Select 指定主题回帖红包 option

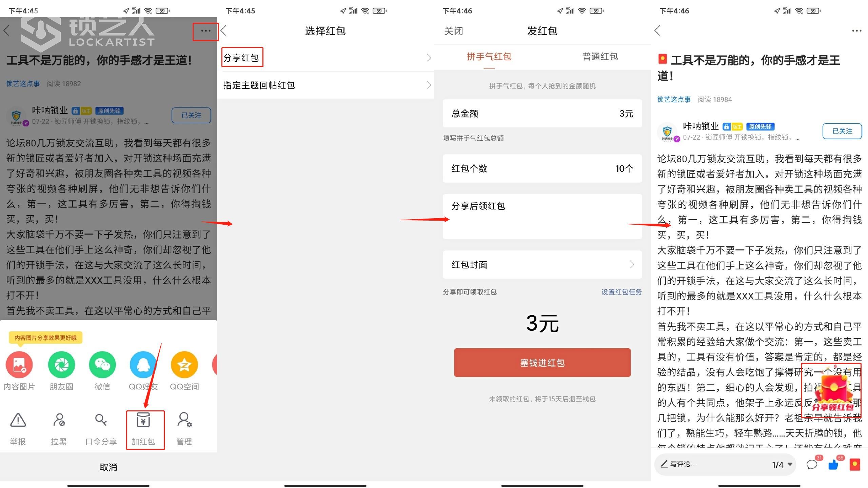click(x=325, y=85)
